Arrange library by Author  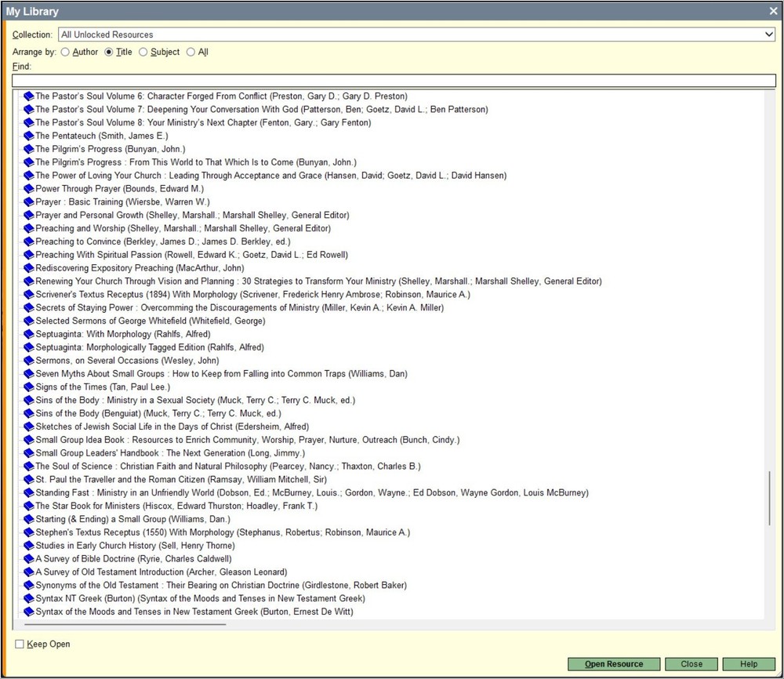pyautogui.click(x=65, y=52)
